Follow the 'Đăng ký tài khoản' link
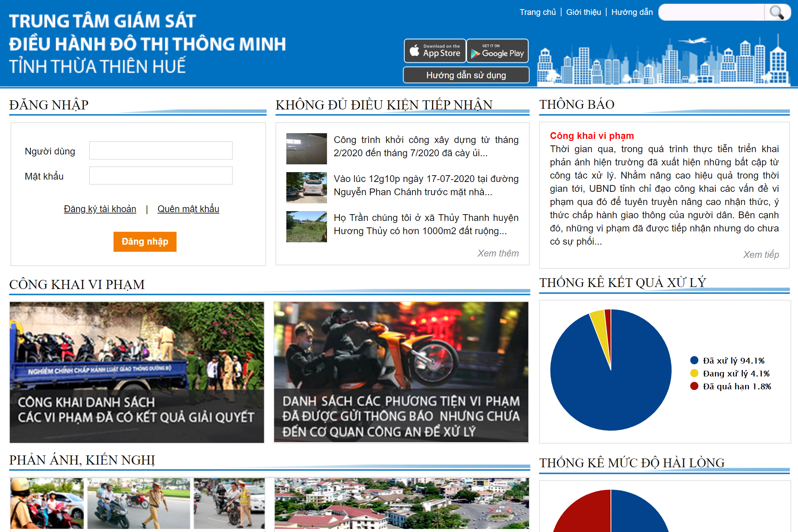 coord(100,209)
